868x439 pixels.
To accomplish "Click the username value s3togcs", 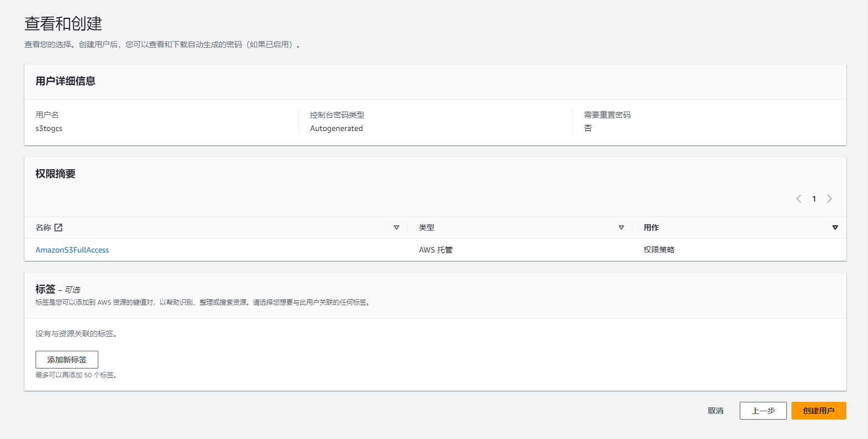I will pos(49,128).
